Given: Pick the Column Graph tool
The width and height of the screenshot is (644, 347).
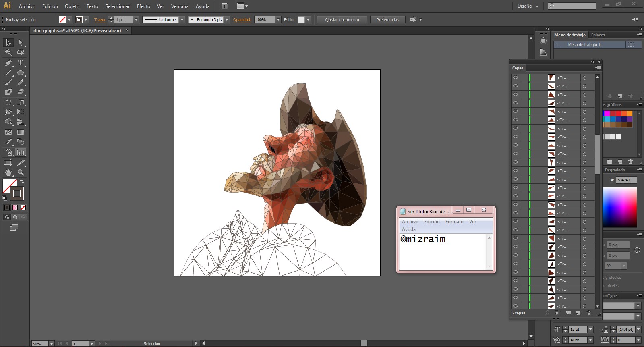Looking at the screenshot, I should pos(21,152).
